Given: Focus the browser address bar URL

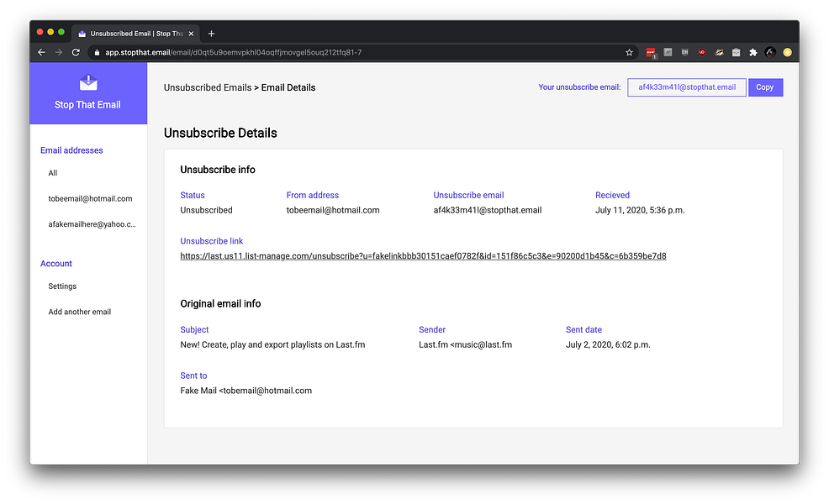Looking at the screenshot, I should (x=336, y=52).
